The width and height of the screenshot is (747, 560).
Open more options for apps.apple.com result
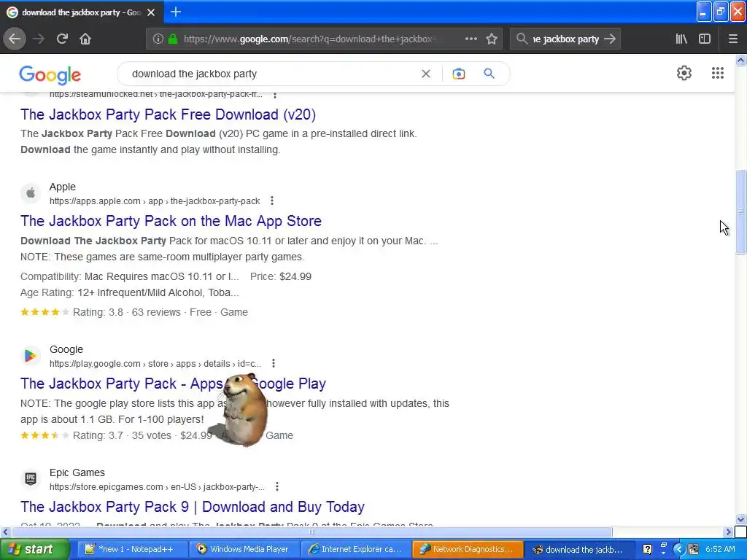click(272, 201)
